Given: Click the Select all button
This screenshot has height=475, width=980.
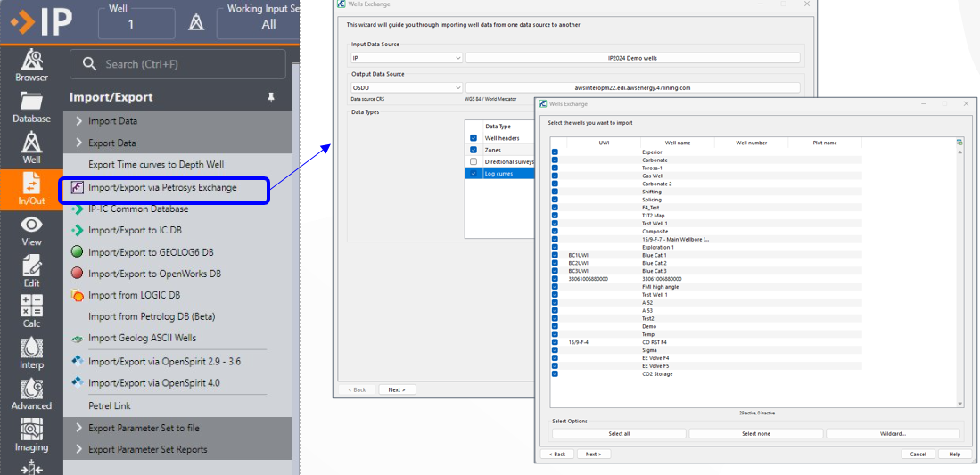Looking at the screenshot, I should [x=619, y=433].
